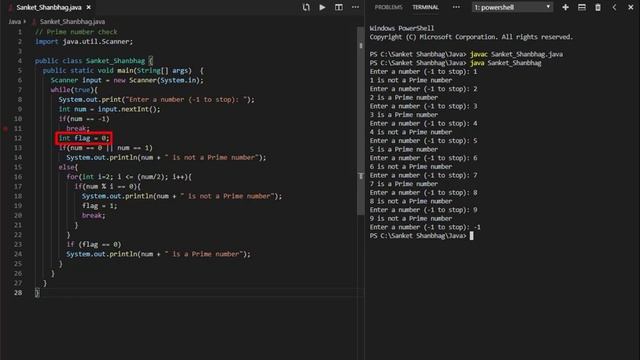Click terminal output '7 is a Prime number'

pyautogui.click(x=404, y=184)
